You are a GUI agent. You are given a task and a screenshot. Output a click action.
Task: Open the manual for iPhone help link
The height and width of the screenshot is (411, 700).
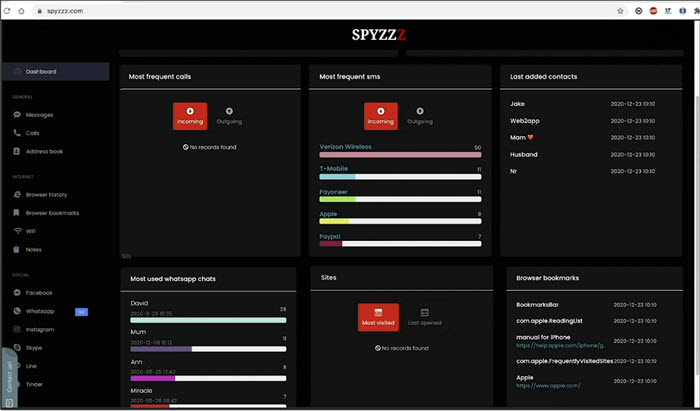561,345
